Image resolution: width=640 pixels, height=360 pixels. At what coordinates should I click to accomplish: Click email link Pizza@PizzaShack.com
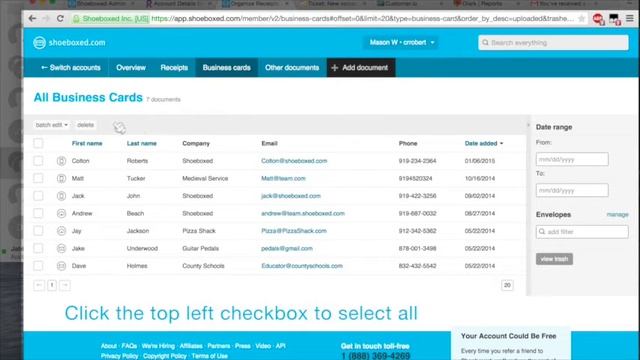pos(294,231)
